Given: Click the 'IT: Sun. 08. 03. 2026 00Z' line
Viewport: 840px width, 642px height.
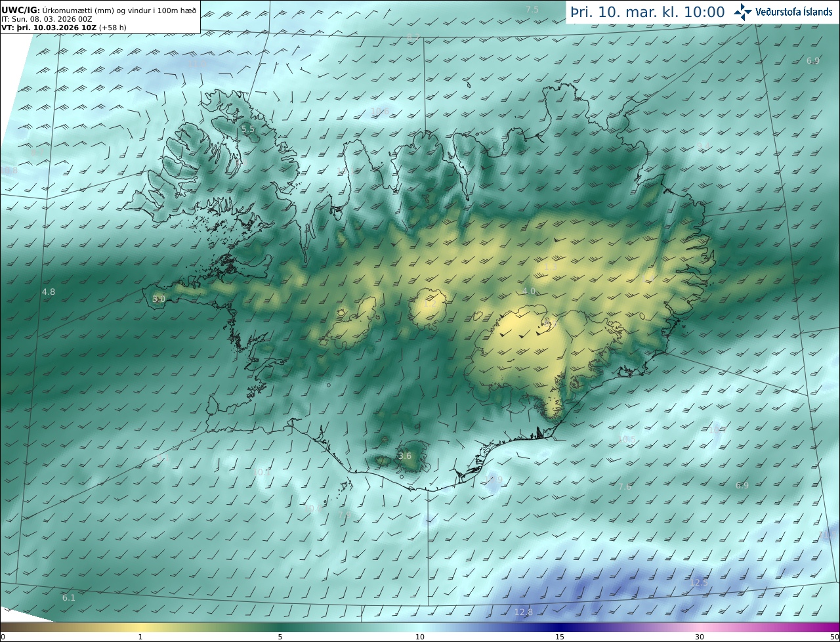Looking at the screenshot, I should click(x=47, y=20).
